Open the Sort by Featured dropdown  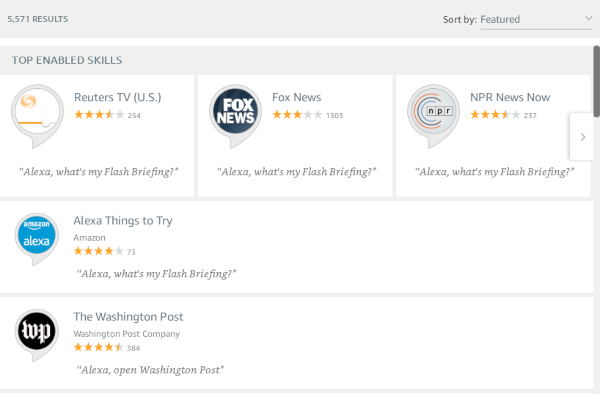tap(536, 20)
